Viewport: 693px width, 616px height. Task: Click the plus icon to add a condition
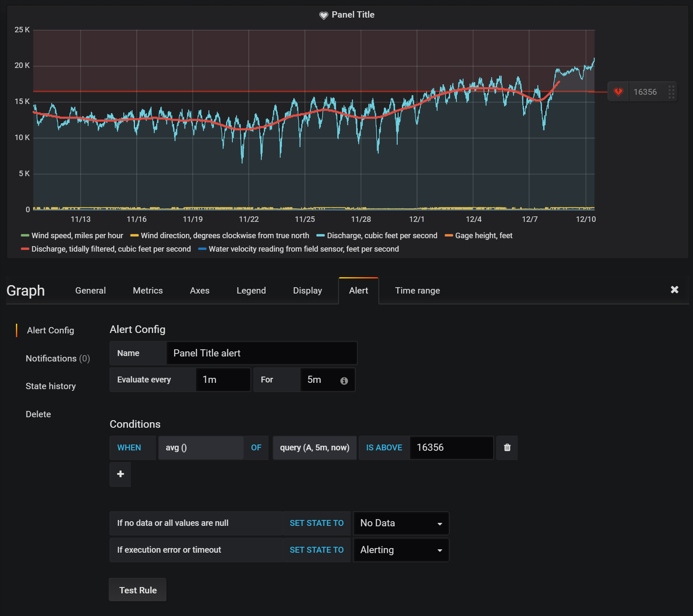pos(120,474)
